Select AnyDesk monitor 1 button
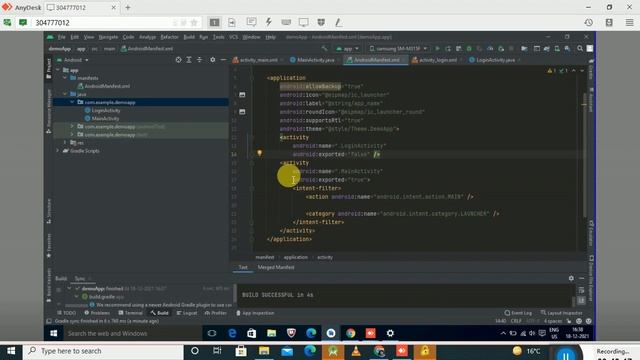The image size is (640, 360). click(214, 22)
